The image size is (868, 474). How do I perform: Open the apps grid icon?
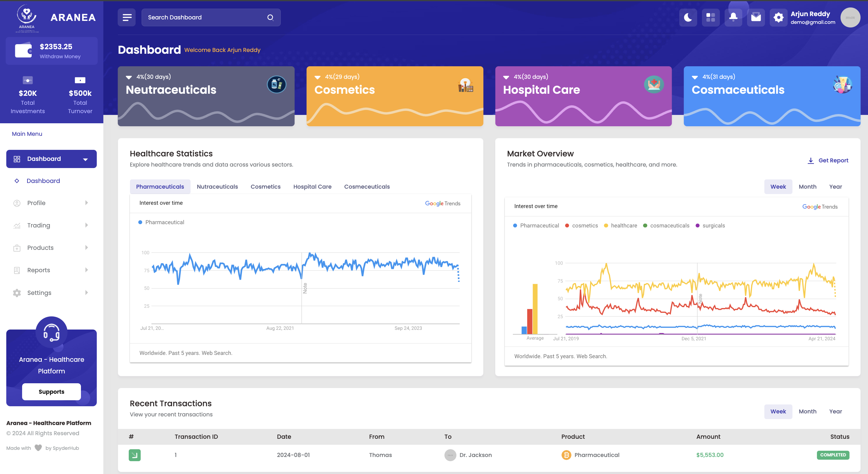pyautogui.click(x=710, y=18)
